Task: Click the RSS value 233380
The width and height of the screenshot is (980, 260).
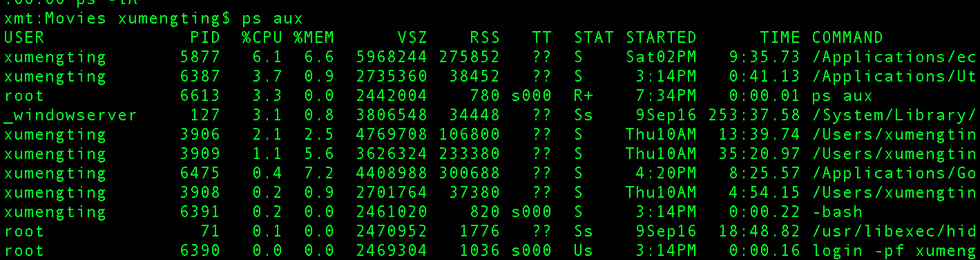Action: coord(470,154)
